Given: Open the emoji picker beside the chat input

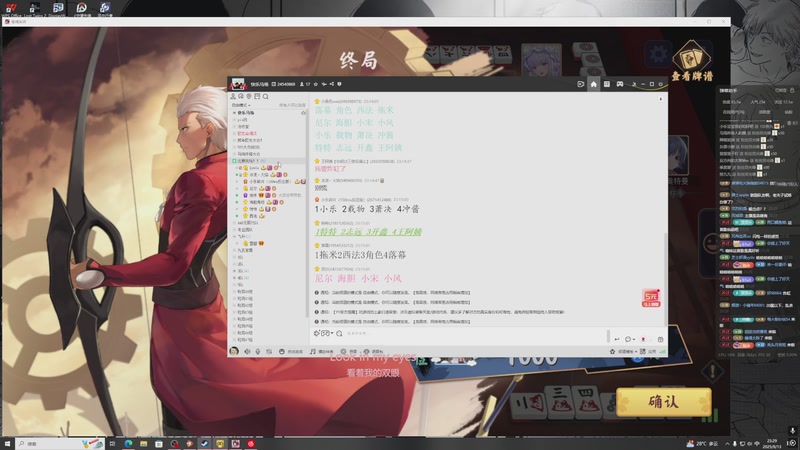Looking at the screenshot, I should pos(316,333).
